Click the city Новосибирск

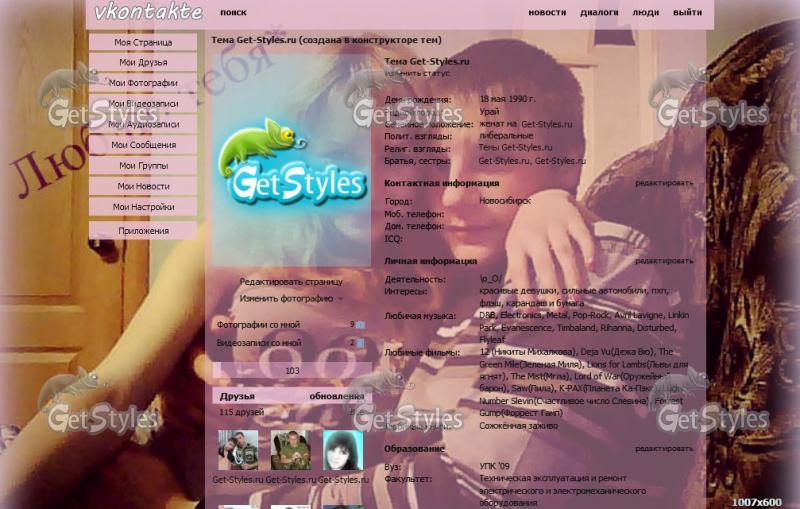pyautogui.click(x=505, y=201)
